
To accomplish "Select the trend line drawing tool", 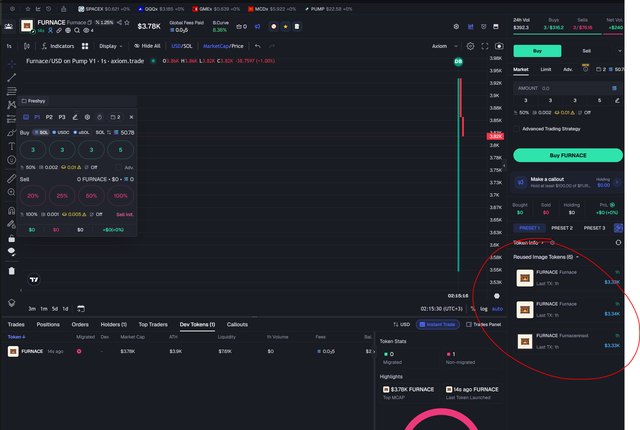I will point(11,78).
